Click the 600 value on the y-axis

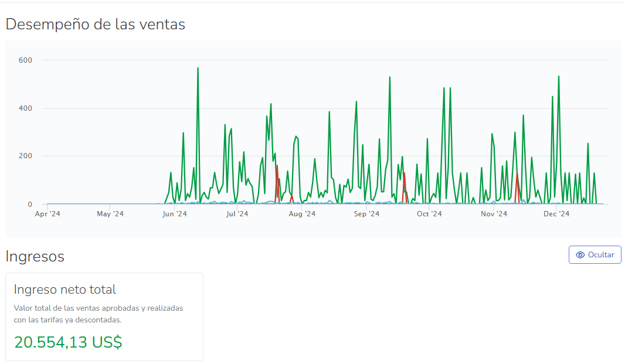[25, 60]
